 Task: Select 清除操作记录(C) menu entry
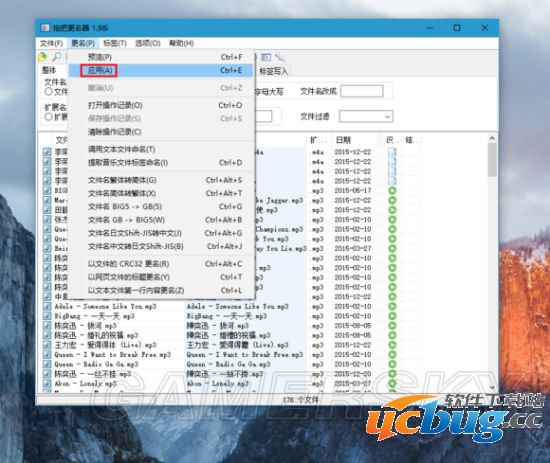pyautogui.click(x=161, y=132)
